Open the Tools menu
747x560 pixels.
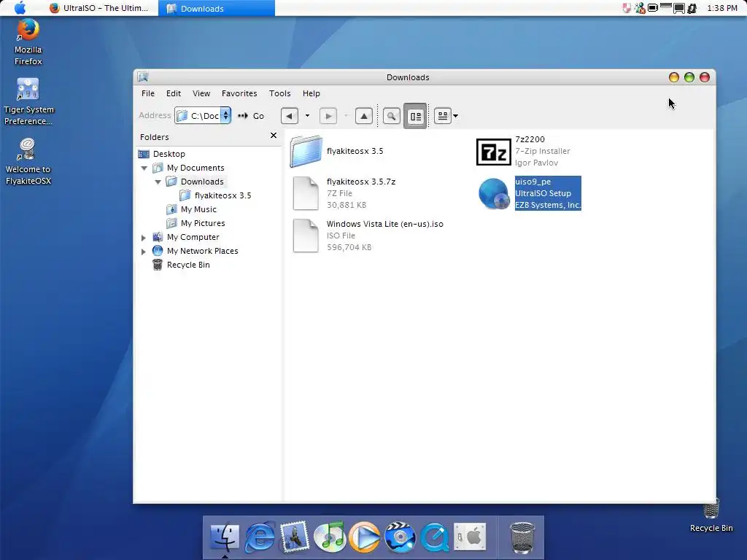pos(279,93)
